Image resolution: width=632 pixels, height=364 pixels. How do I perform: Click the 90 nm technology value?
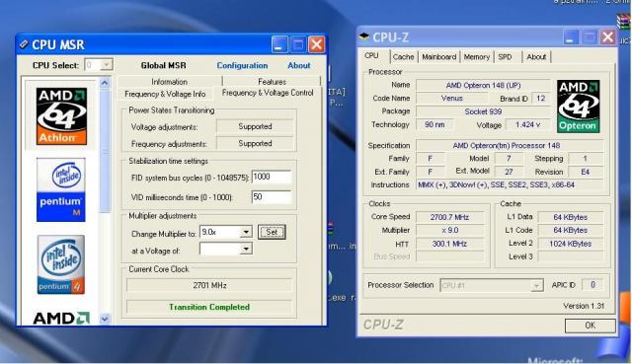pyautogui.click(x=434, y=125)
